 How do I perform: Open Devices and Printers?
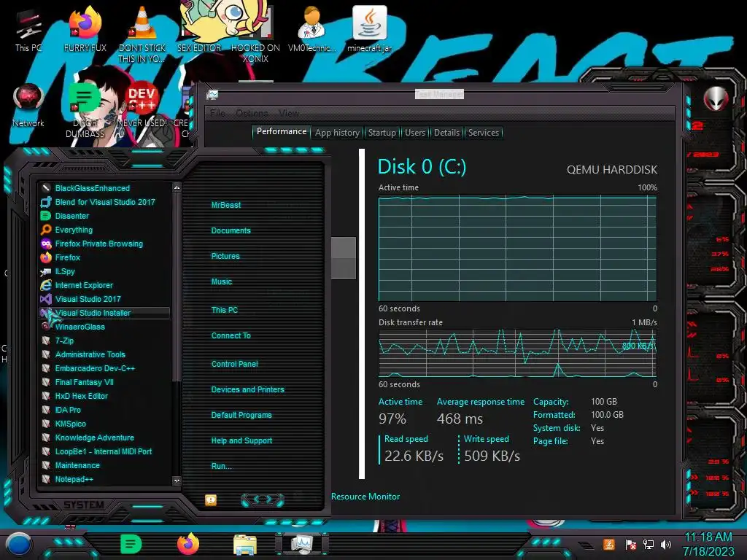(247, 389)
